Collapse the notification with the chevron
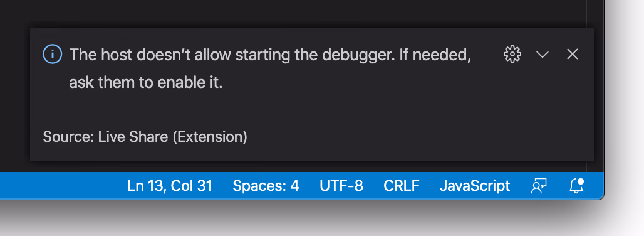644x236 pixels. 543,54
